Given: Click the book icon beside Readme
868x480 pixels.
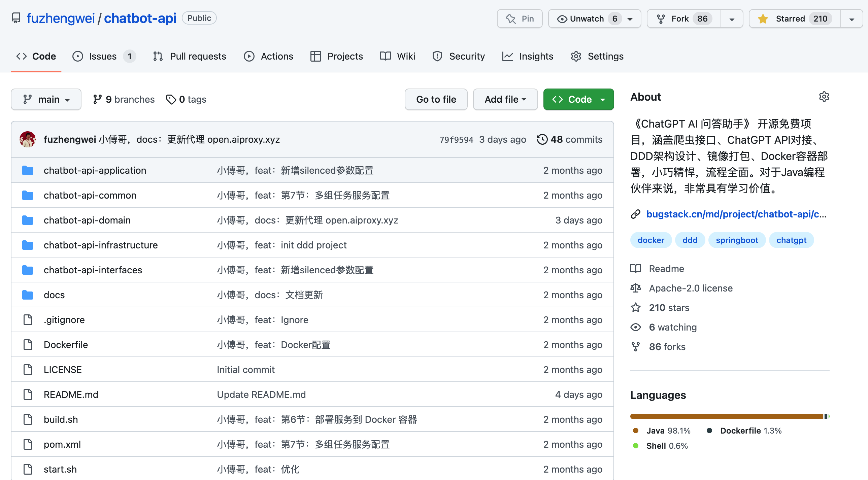Looking at the screenshot, I should (x=635, y=269).
